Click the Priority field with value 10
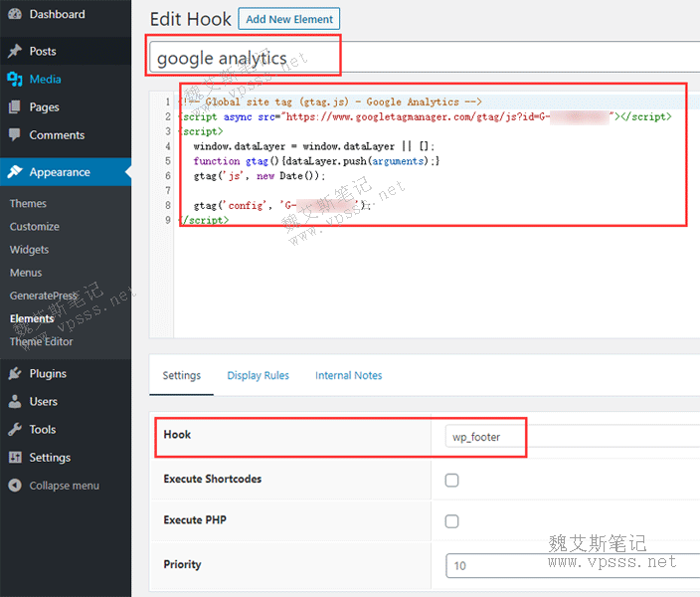 point(573,565)
